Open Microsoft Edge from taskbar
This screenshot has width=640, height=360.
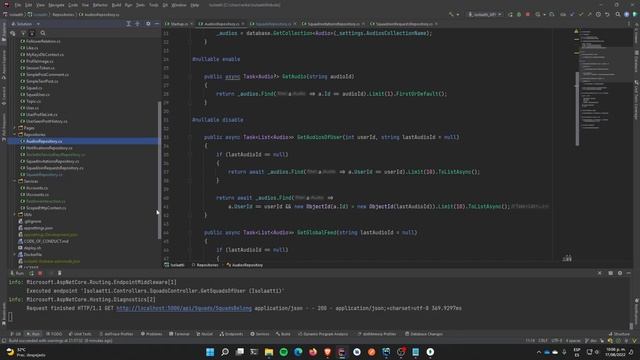pos(298,352)
